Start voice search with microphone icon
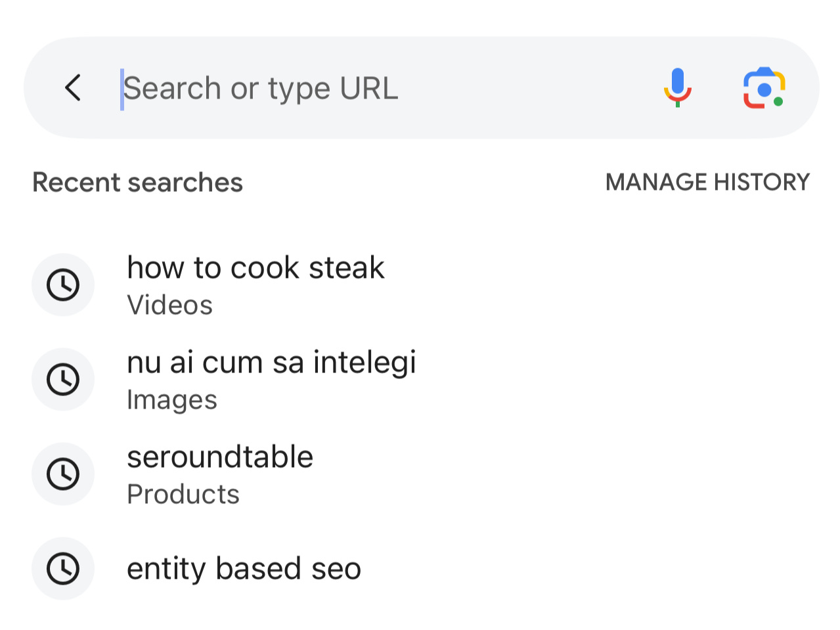 (677, 87)
